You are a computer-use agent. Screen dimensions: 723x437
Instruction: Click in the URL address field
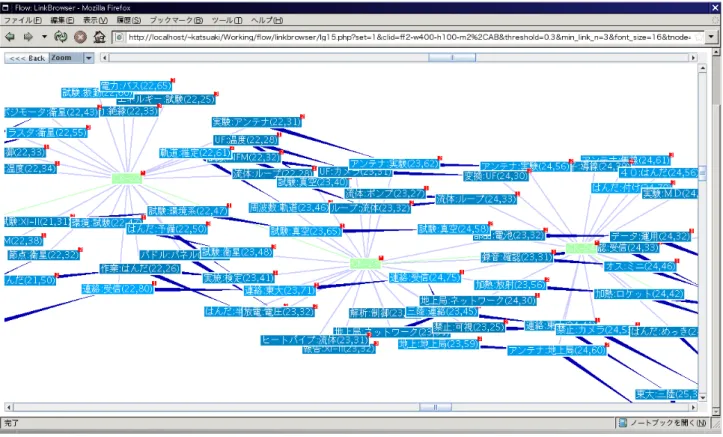click(x=409, y=37)
